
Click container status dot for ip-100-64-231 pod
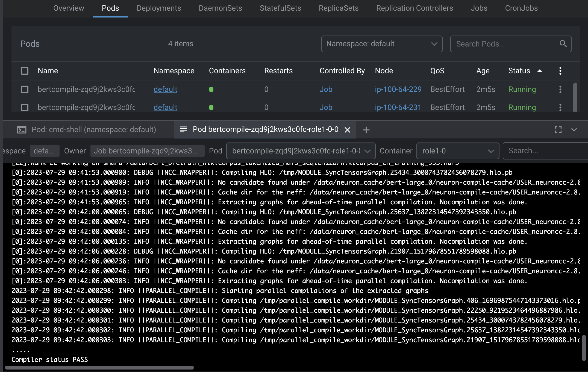click(211, 107)
